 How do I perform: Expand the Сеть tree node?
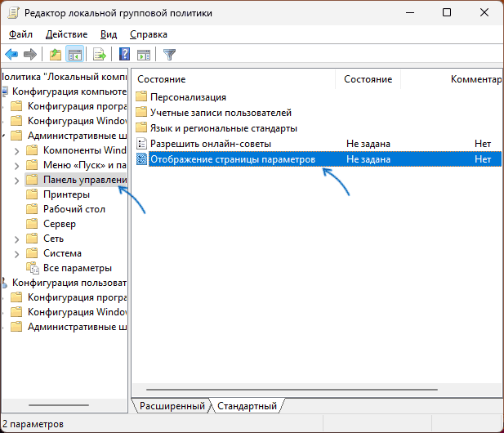[x=16, y=239]
